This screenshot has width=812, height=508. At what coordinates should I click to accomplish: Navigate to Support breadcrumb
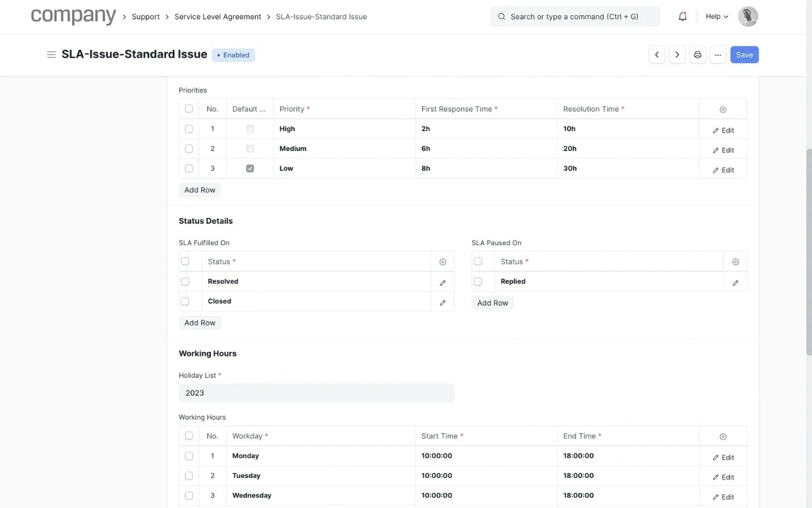145,17
